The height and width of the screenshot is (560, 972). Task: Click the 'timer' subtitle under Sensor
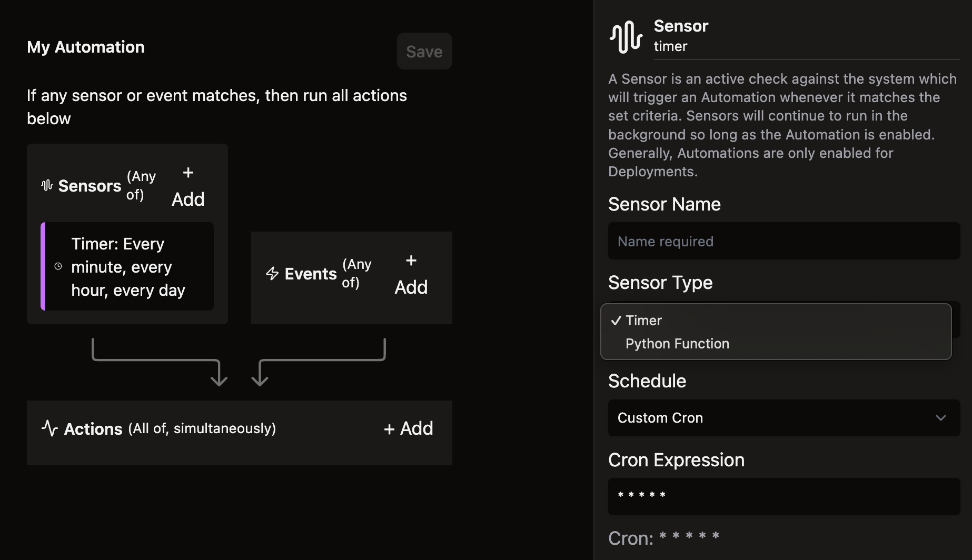(670, 46)
